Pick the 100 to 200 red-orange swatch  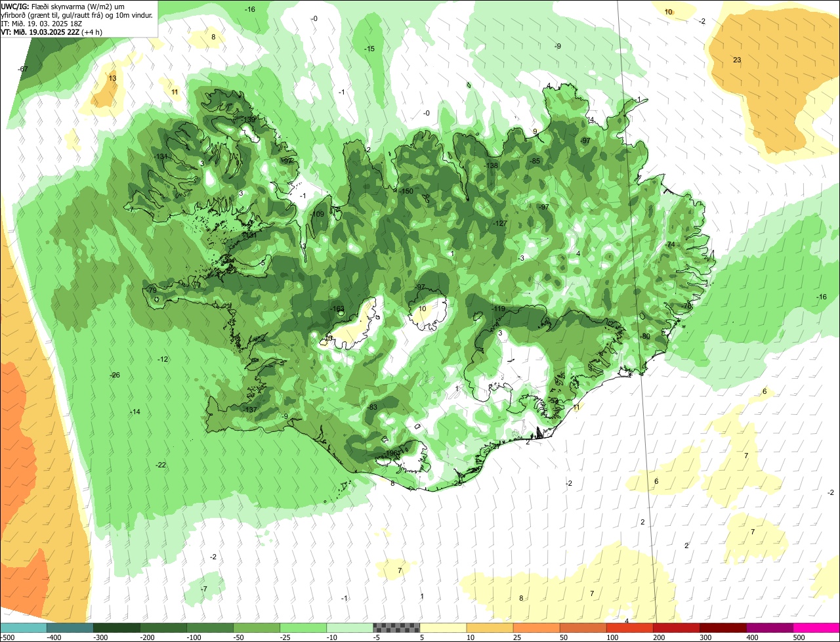click(x=630, y=628)
